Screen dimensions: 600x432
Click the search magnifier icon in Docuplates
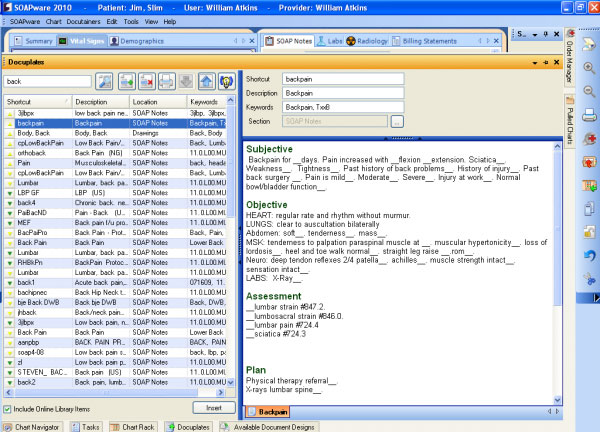click(x=105, y=81)
